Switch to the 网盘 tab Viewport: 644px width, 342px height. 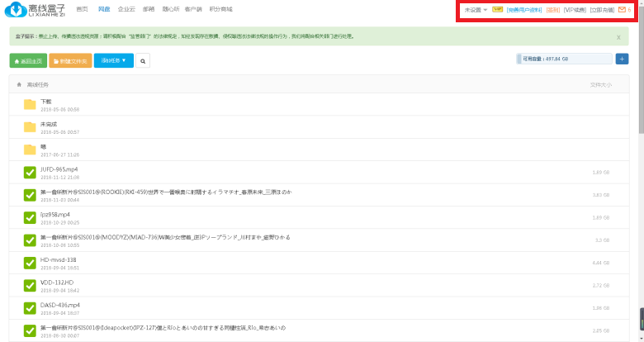[x=103, y=9]
